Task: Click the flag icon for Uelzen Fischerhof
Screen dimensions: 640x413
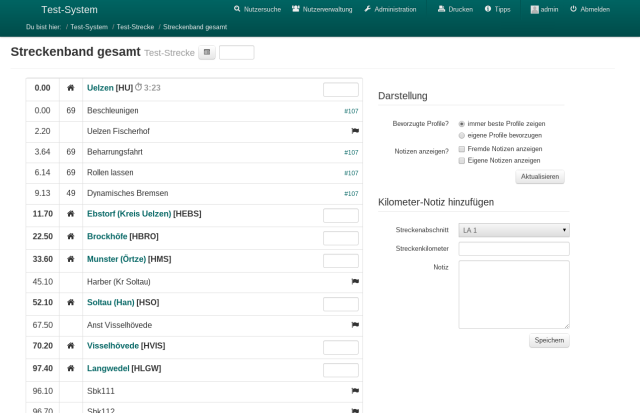Action: click(x=354, y=131)
